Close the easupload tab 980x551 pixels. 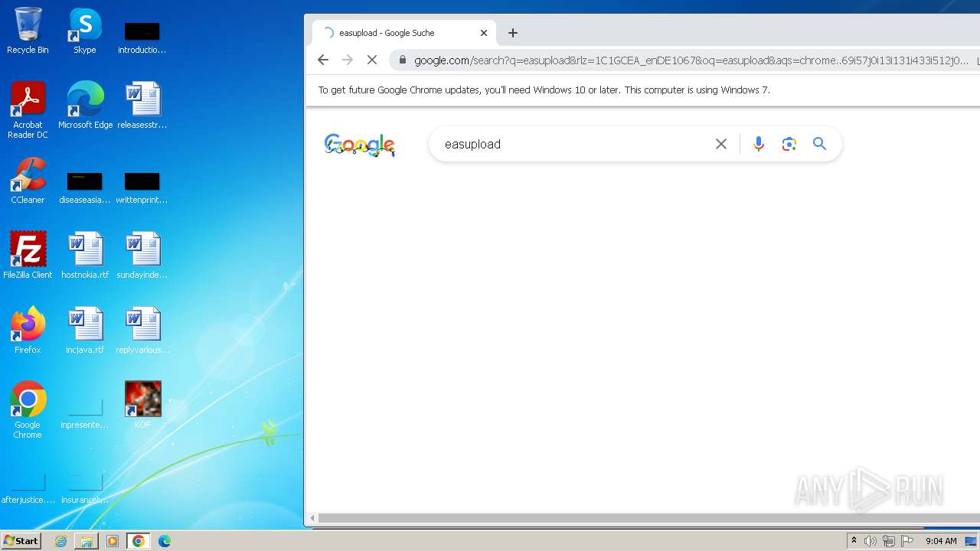(484, 33)
